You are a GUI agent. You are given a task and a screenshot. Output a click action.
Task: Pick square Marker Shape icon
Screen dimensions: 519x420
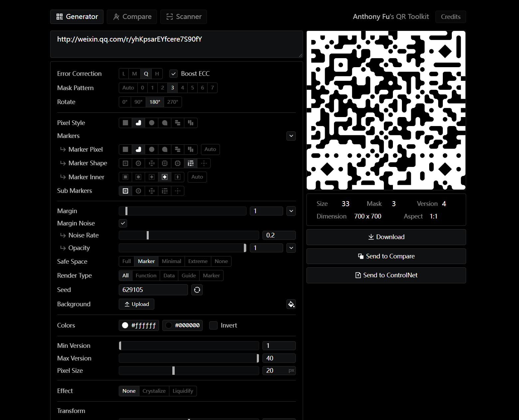(x=125, y=163)
